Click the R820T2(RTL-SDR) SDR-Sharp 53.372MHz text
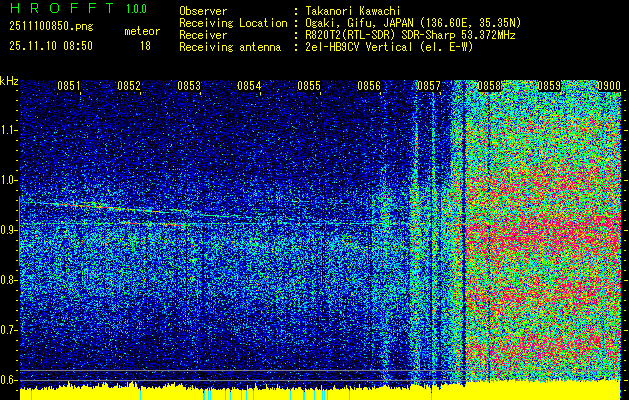The image size is (629, 400). (410, 35)
